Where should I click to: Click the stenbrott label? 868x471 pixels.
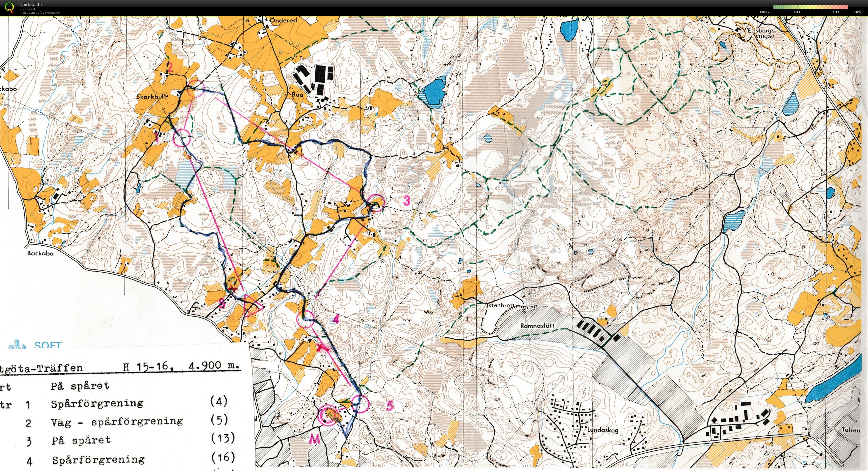501,306
